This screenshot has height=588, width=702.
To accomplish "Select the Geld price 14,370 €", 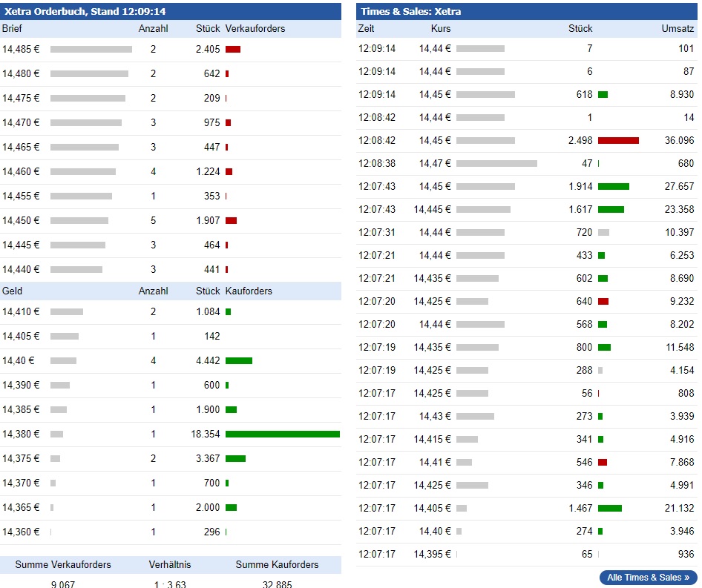I will coord(21,483).
